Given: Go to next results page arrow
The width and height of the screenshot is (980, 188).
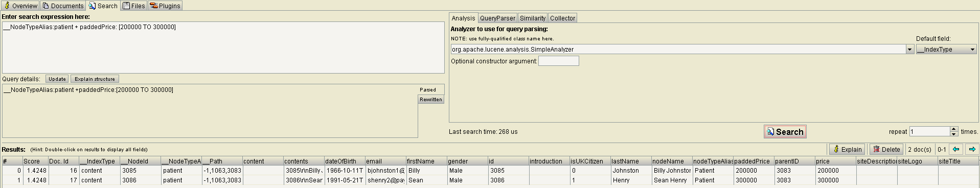Looking at the screenshot, I should click(x=972, y=149).
